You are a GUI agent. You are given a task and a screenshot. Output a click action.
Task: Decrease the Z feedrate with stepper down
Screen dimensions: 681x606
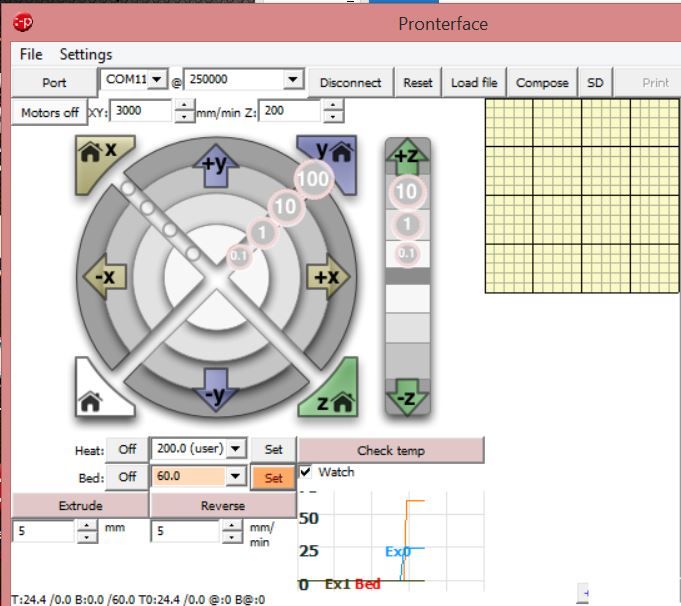pyautogui.click(x=333, y=116)
